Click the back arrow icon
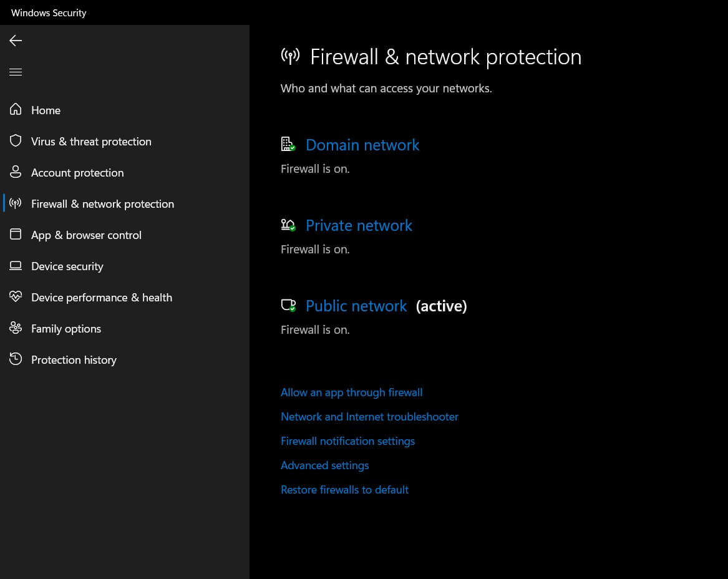 [x=16, y=41]
